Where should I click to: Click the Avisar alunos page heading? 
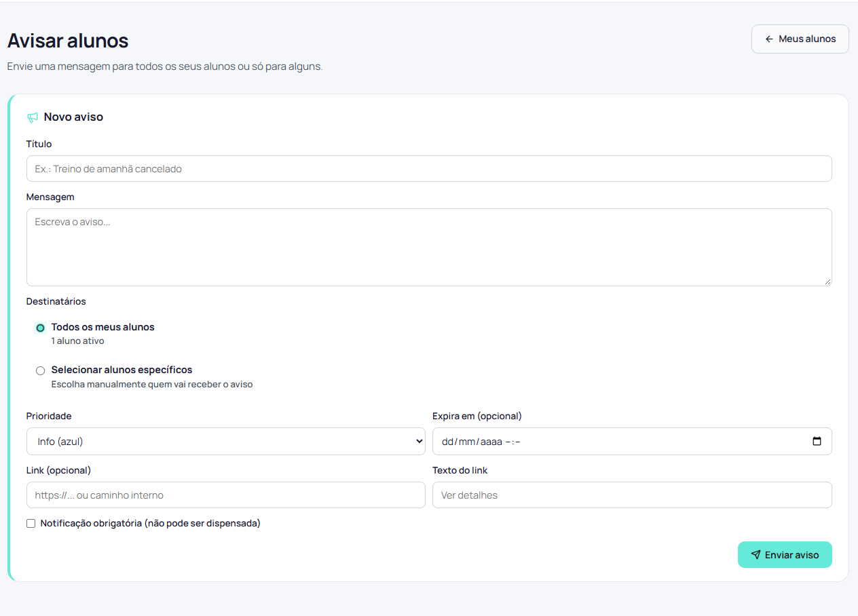(68, 41)
